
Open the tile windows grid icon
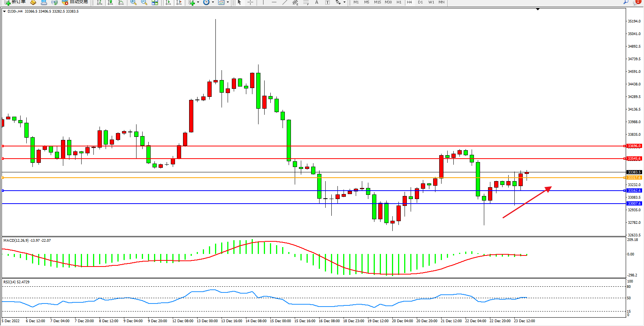[155, 2]
